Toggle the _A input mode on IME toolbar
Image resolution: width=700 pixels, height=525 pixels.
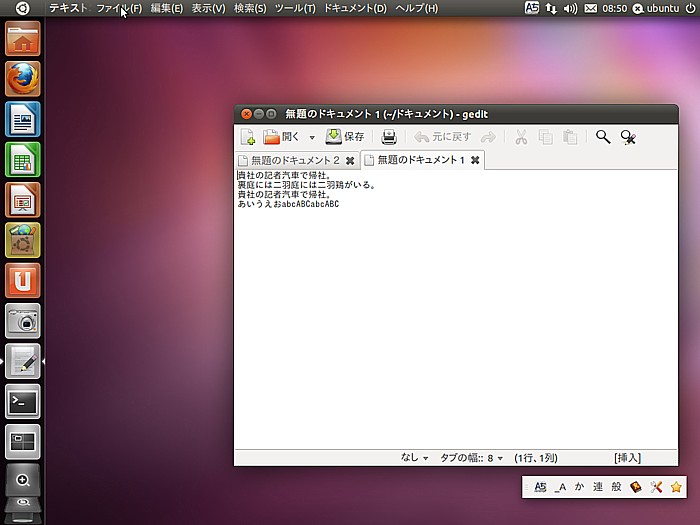[560, 487]
